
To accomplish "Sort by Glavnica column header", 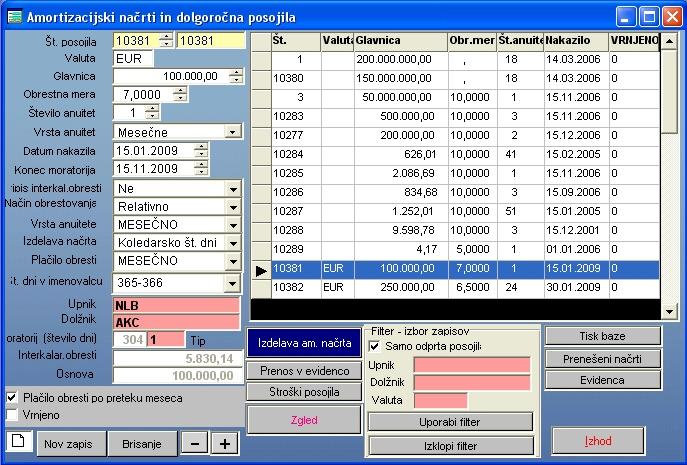I will (x=400, y=39).
